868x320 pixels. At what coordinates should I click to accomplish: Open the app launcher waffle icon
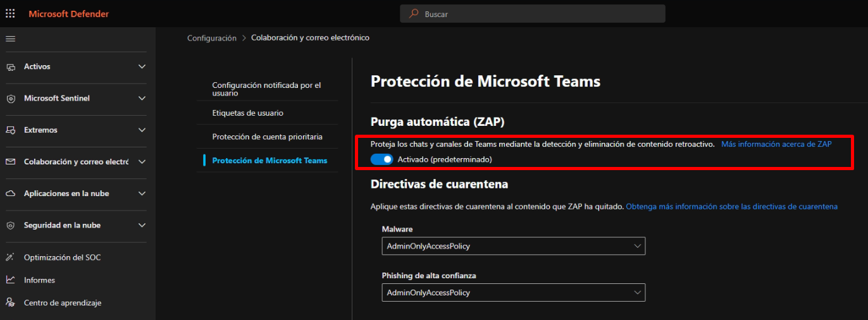10,13
